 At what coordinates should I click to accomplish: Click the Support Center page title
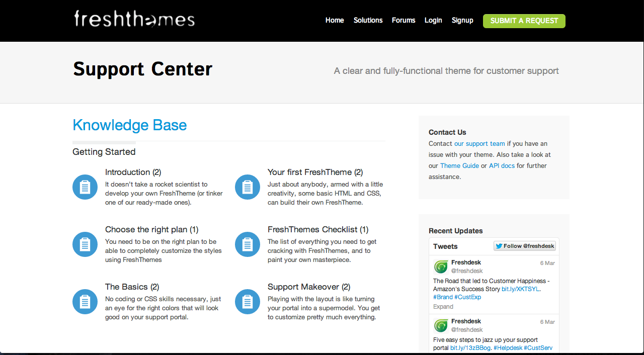[143, 69]
